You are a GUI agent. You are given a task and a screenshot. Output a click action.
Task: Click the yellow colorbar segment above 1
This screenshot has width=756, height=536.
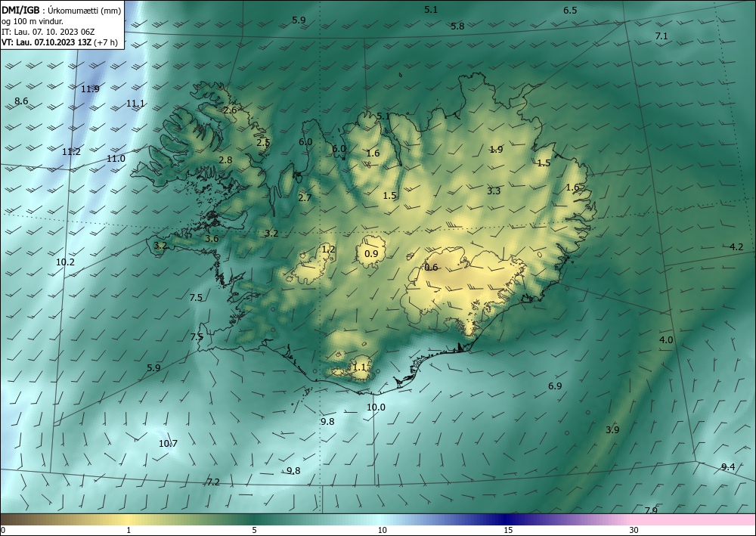click(x=129, y=520)
